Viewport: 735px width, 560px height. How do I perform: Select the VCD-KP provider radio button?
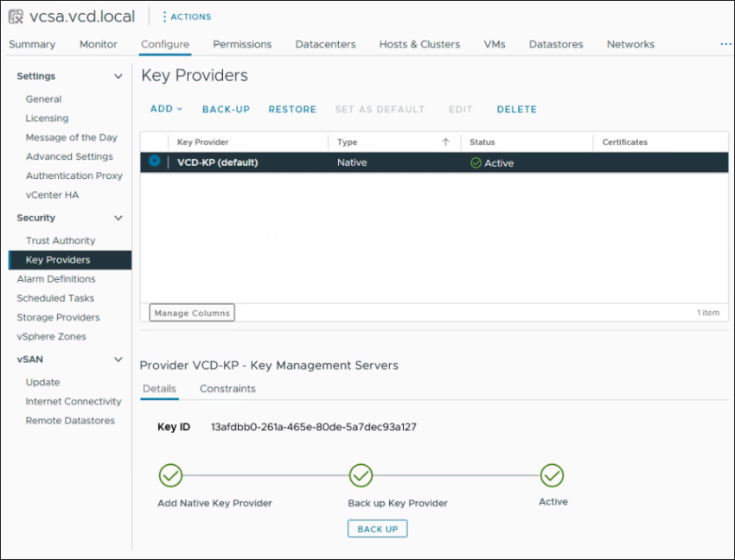155,161
